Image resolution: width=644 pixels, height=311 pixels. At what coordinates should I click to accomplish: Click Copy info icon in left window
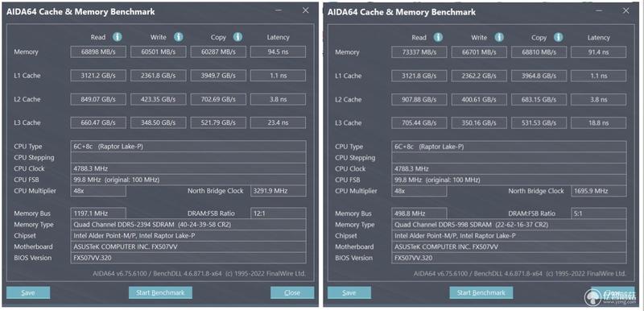tap(237, 37)
